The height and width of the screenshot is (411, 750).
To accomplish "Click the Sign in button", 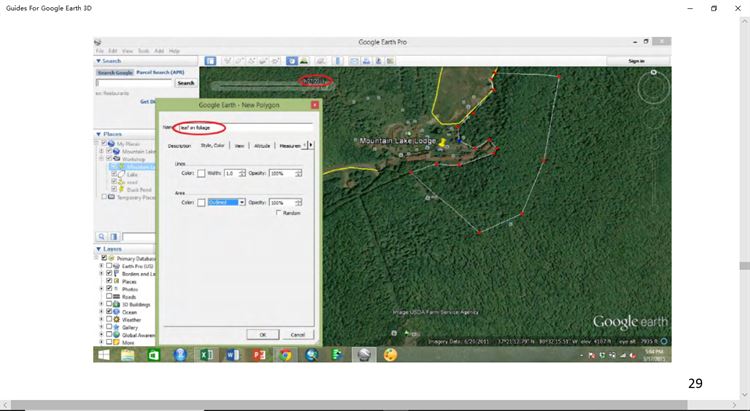I will pos(636,61).
